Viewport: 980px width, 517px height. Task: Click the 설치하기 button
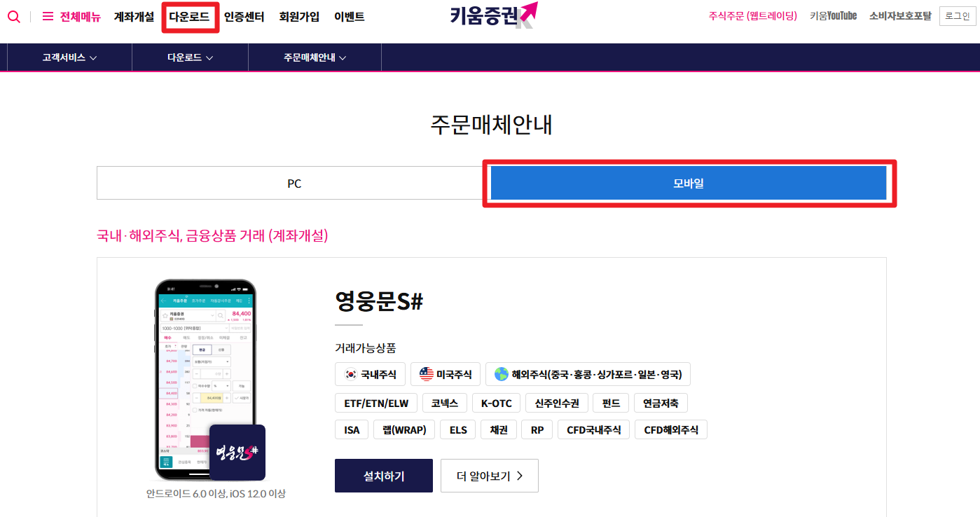tap(384, 476)
